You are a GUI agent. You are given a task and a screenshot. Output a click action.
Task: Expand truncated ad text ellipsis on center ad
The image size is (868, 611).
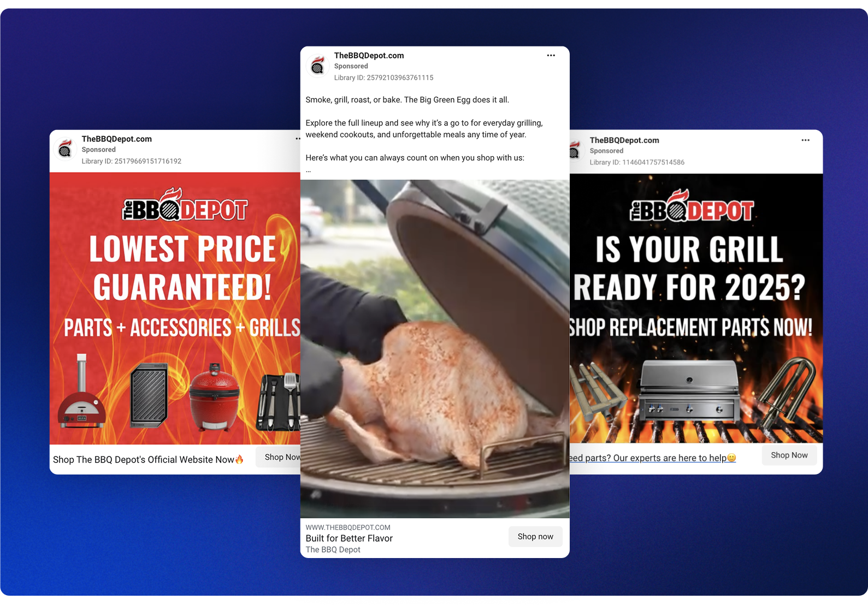click(x=308, y=170)
